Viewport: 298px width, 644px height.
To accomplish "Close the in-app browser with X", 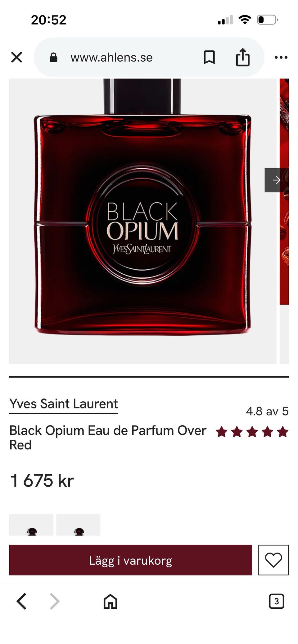I will point(16,57).
